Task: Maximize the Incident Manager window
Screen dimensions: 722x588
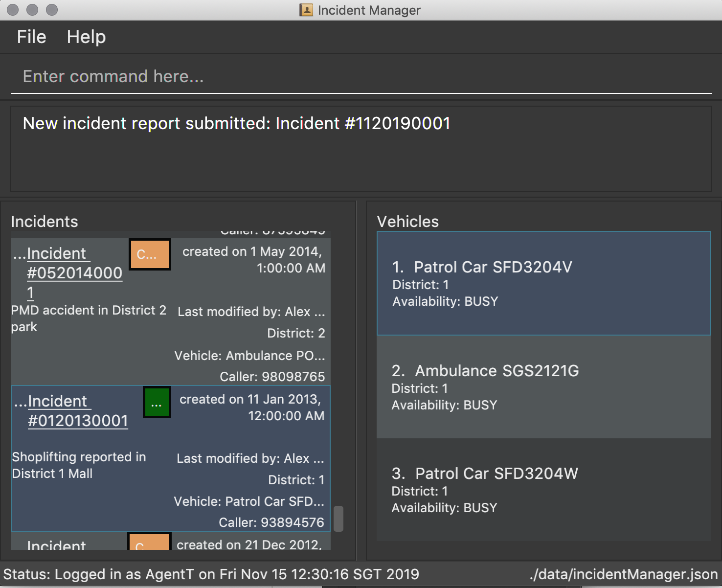Action: 52,10
